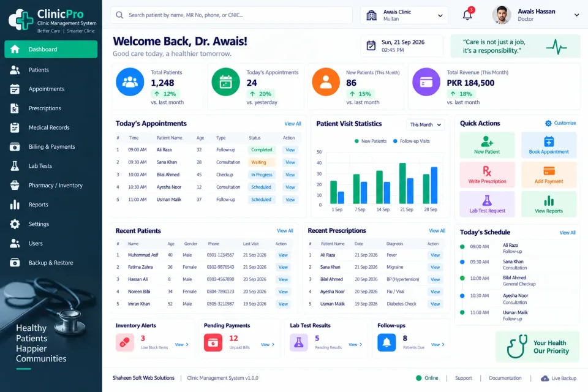This screenshot has width=588, height=392.
Task: Click Awais Hassan profile avatar
Action: click(502, 15)
